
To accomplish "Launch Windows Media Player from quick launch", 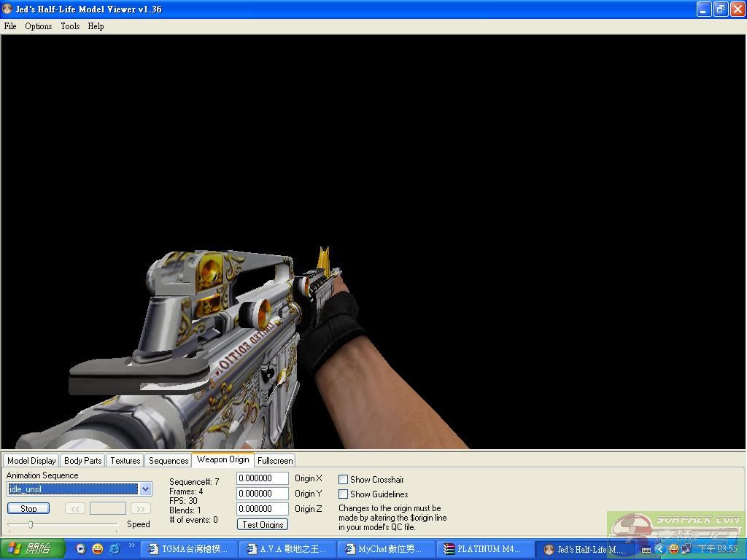I will point(81,549).
